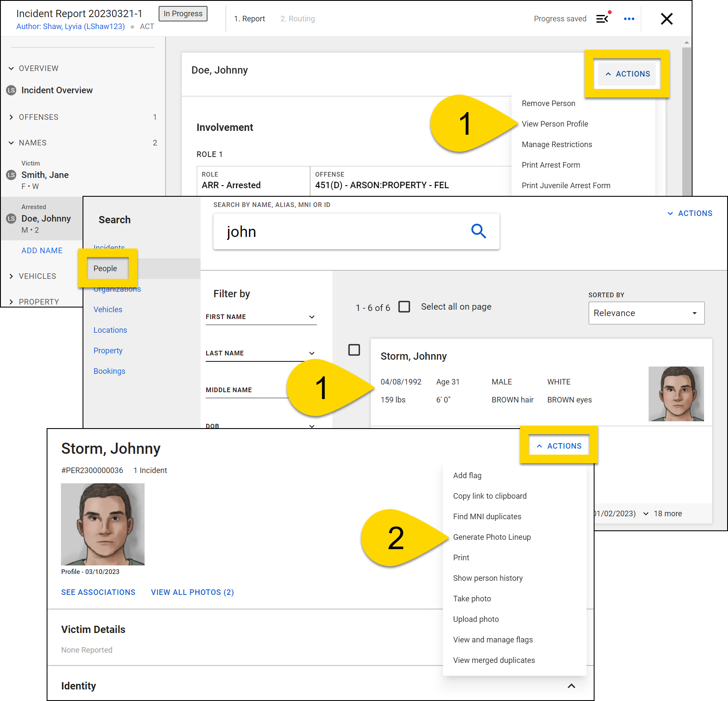Image resolution: width=728 pixels, height=701 pixels.
Task: Click Storm Johnny's search result photo
Action: [676, 393]
